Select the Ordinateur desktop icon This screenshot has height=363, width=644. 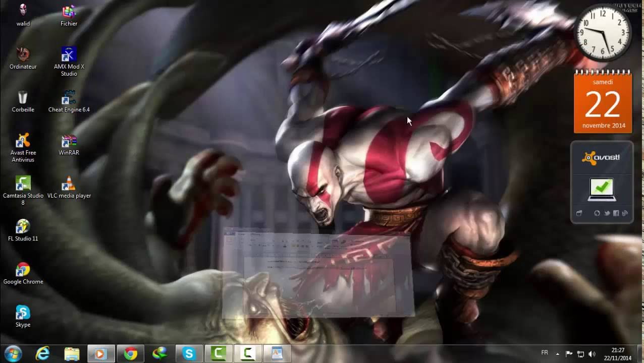point(23,58)
